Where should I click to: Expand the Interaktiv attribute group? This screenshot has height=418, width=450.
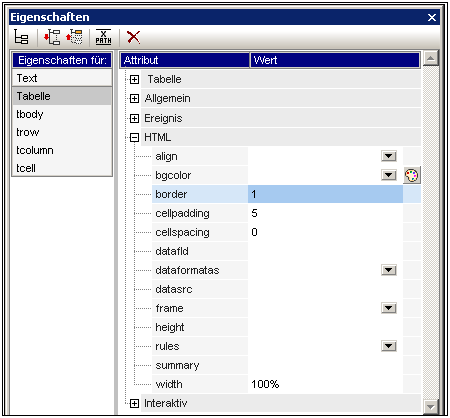134,403
